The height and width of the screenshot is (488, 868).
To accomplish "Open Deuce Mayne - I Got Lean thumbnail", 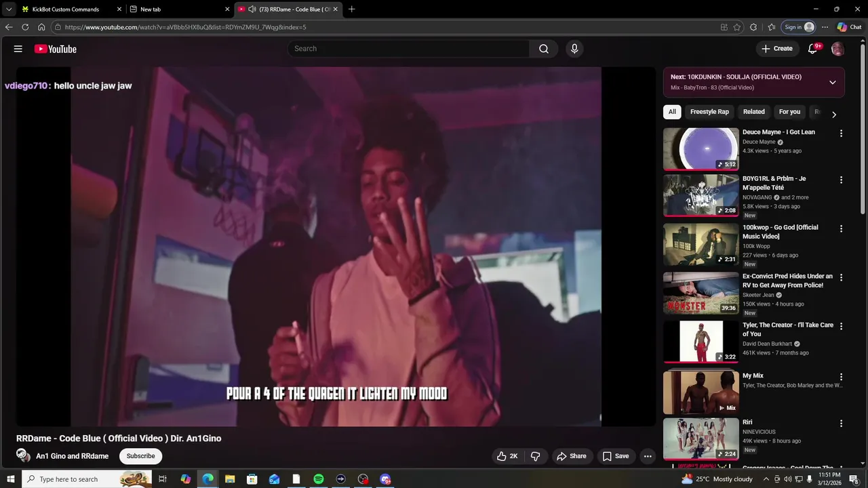I will tap(701, 149).
